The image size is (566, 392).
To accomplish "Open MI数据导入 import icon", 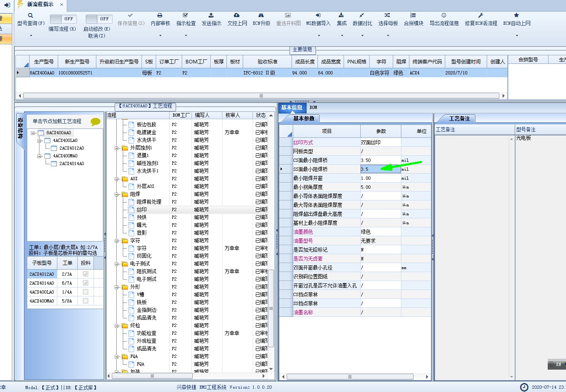I will (x=318, y=15).
